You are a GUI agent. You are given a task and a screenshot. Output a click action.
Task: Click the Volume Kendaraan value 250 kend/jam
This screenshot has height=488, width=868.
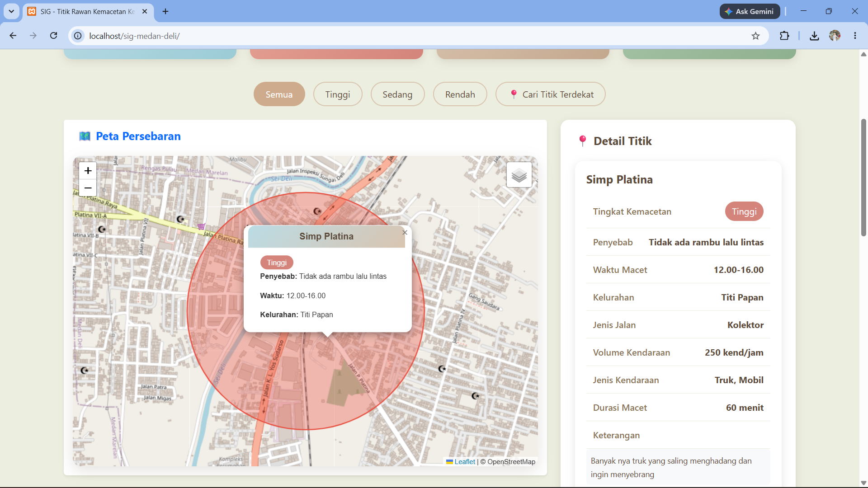[734, 352]
